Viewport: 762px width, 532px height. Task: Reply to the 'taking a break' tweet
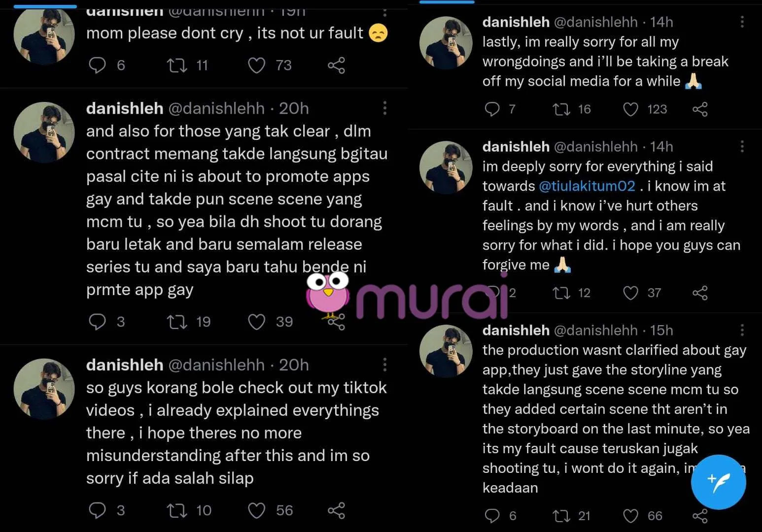492,109
